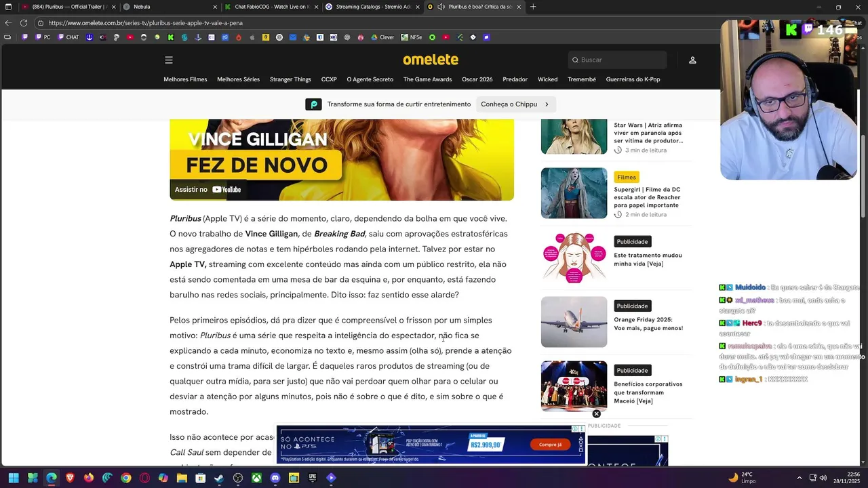This screenshot has width=868, height=488.
Task: Open a new browser tab
Action: tap(533, 7)
